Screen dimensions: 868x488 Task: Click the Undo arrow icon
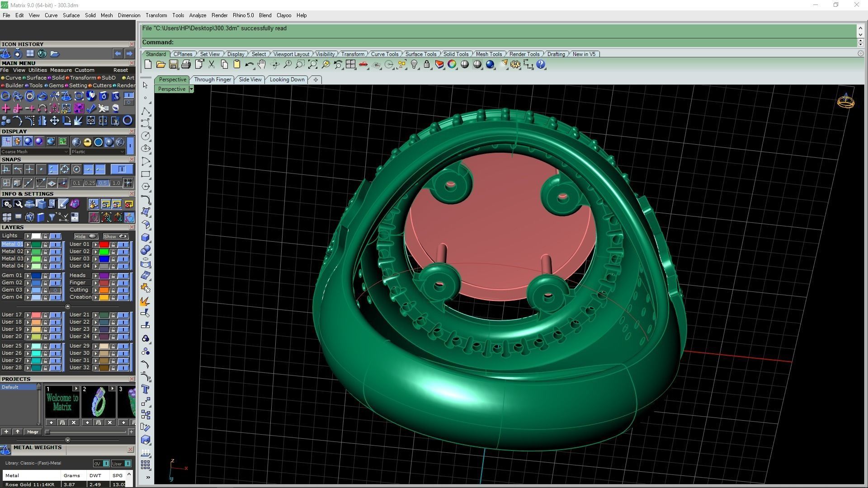tap(249, 65)
